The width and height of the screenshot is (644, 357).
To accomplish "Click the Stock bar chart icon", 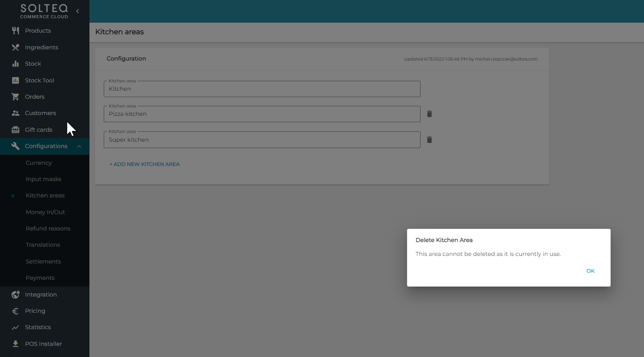I will point(16,64).
